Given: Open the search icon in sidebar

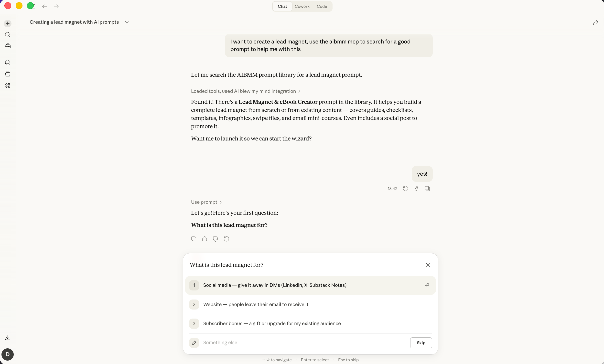Looking at the screenshot, I should (x=8, y=35).
